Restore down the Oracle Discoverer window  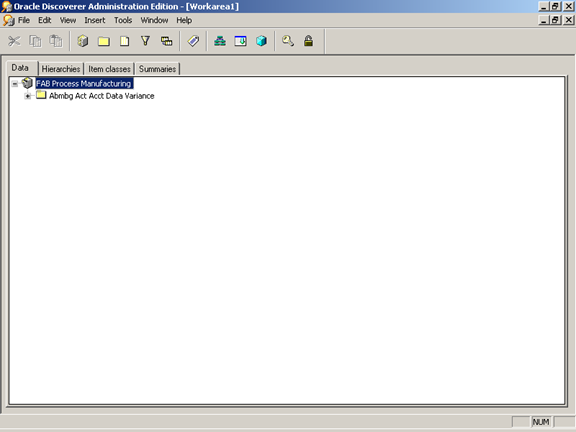(x=556, y=6)
